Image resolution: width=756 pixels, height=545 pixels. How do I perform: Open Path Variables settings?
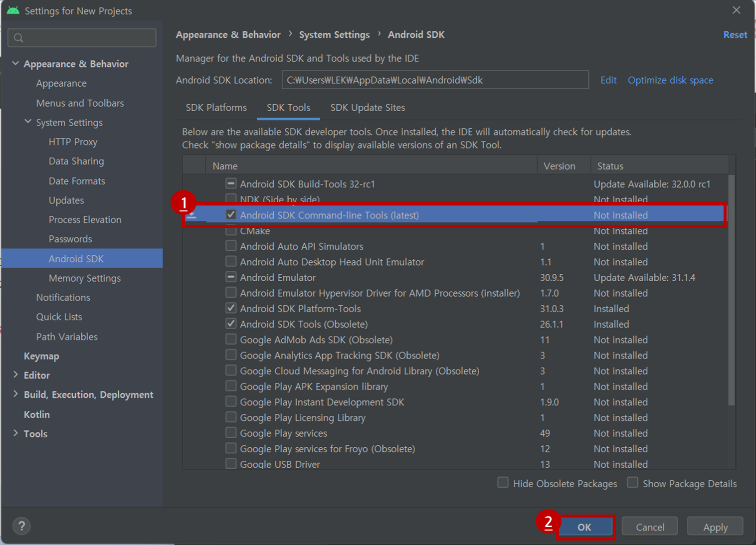67,337
